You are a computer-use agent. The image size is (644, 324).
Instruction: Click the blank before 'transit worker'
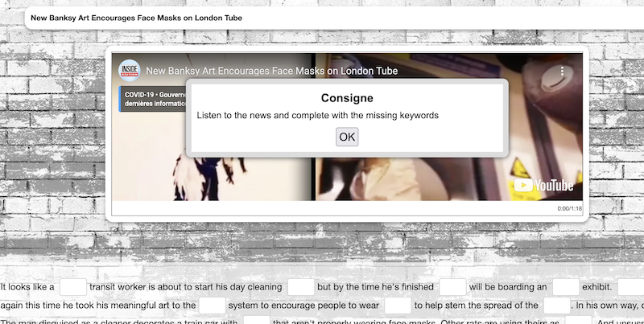[x=73, y=287]
